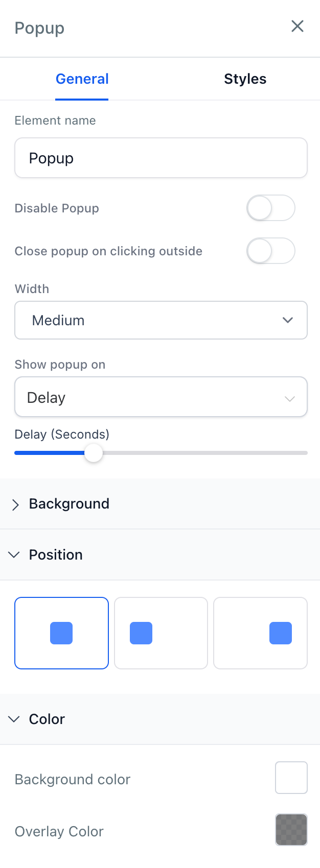
Task: Close the Popup settings panel
Action: (297, 26)
